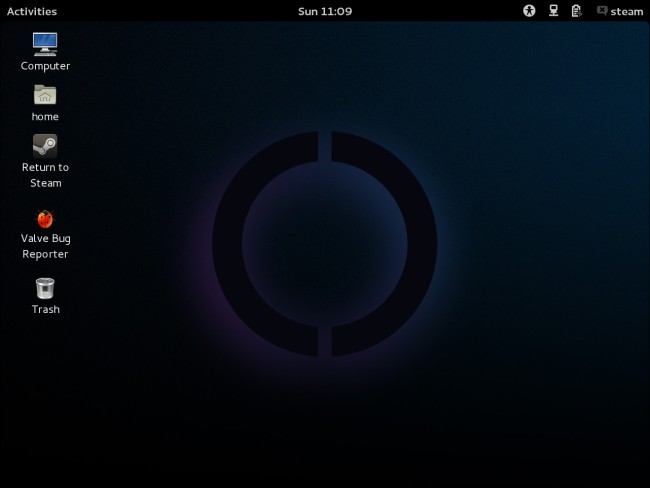Select the home folder icon
This screenshot has height=488, width=650.
45,95
